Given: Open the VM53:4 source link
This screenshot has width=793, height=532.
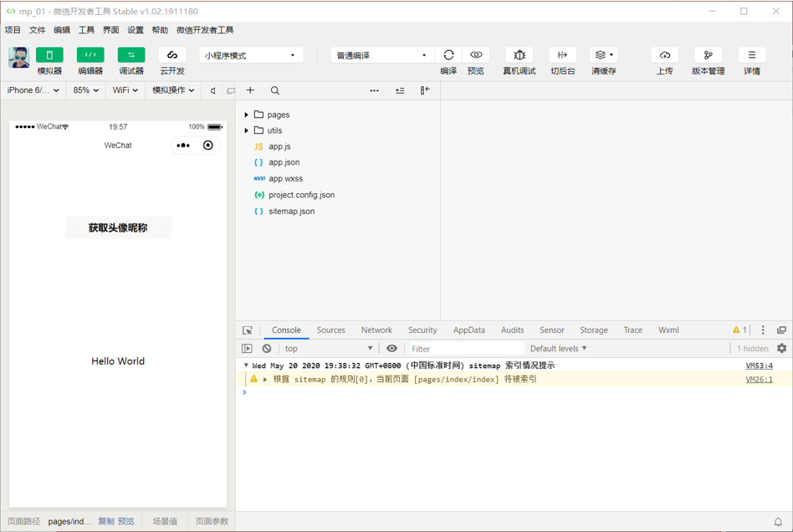Looking at the screenshot, I should click(759, 365).
